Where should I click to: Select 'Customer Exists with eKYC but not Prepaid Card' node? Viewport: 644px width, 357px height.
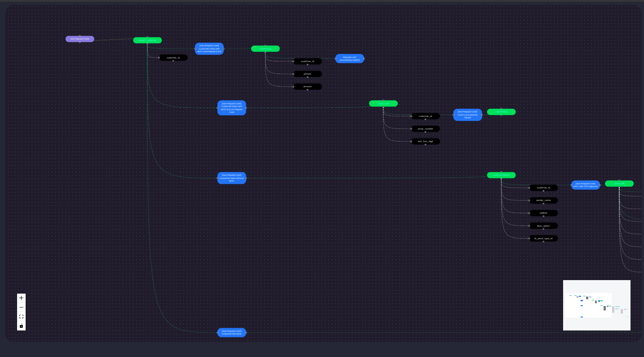click(x=232, y=108)
